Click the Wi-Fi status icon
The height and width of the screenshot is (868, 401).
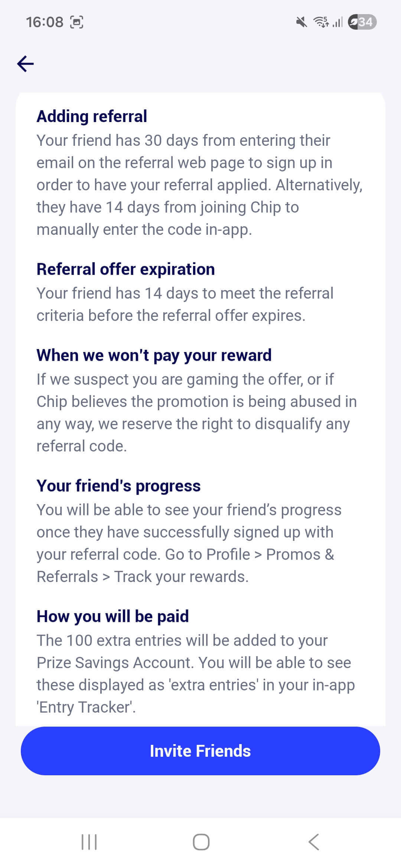(x=321, y=22)
